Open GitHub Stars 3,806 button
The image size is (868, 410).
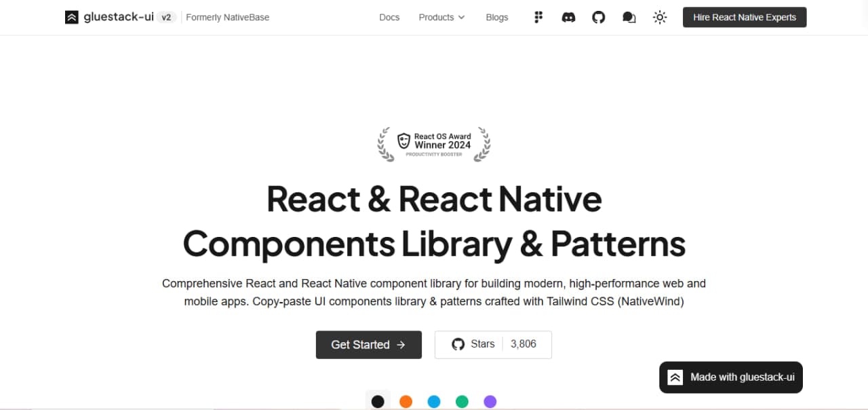(x=493, y=344)
